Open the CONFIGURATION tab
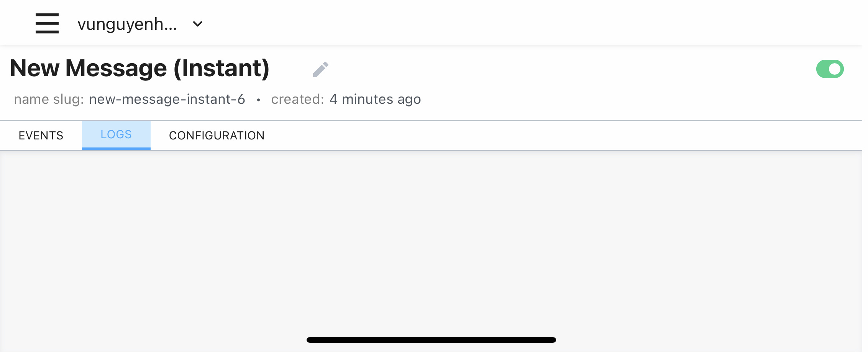 (217, 135)
